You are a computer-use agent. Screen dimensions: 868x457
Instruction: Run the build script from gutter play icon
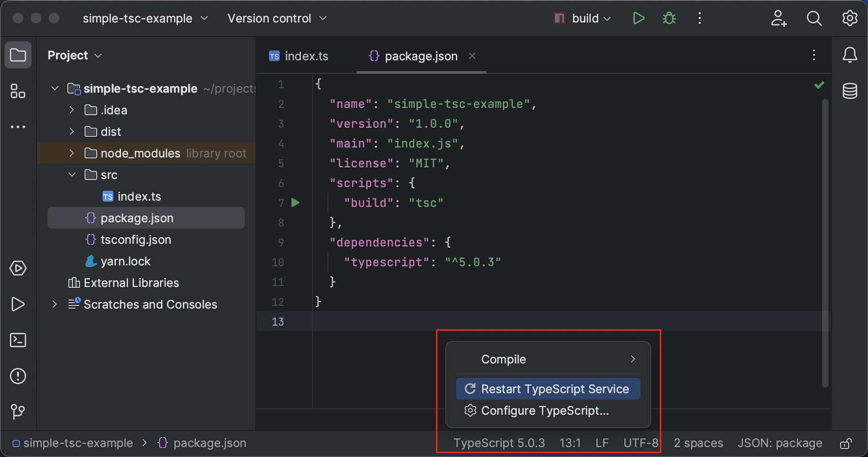pos(295,202)
